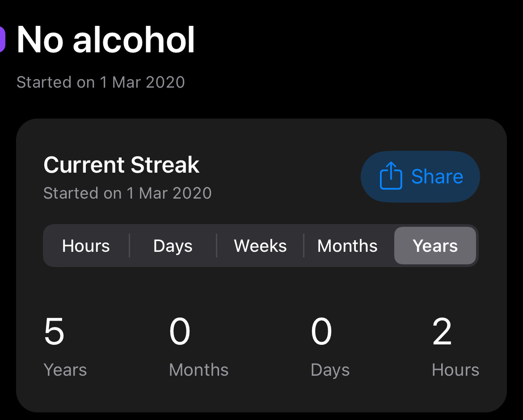Image resolution: width=523 pixels, height=420 pixels.
Task: Tap the purple habit color marker
Action: [x=3, y=39]
